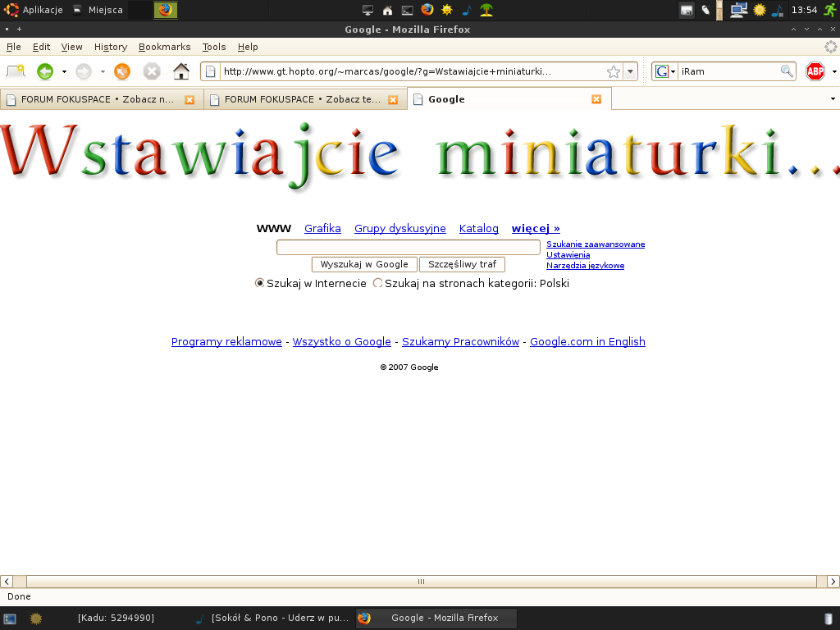Open Wszystko o Google link
Viewport: 840px width, 630px height.
tap(342, 342)
